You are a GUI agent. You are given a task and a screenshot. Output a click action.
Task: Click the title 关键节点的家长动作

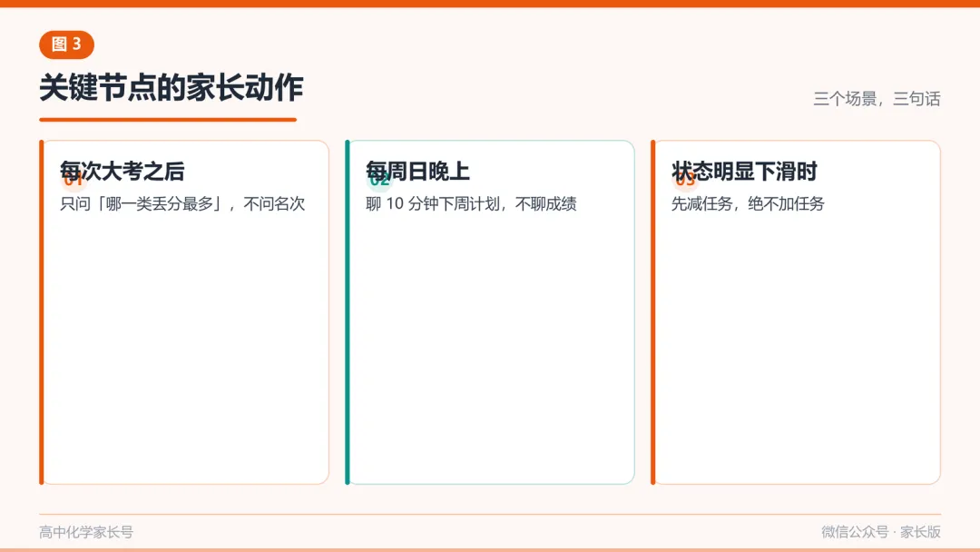click(x=171, y=87)
